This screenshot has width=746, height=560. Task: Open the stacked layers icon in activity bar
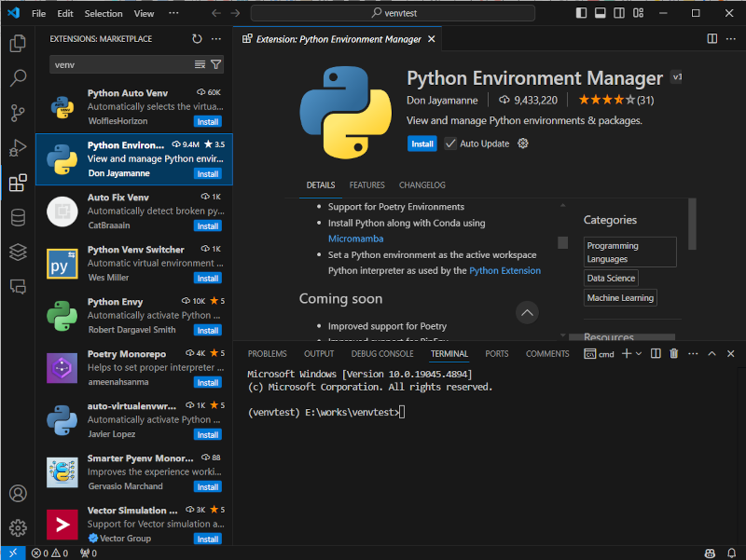(x=18, y=252)
